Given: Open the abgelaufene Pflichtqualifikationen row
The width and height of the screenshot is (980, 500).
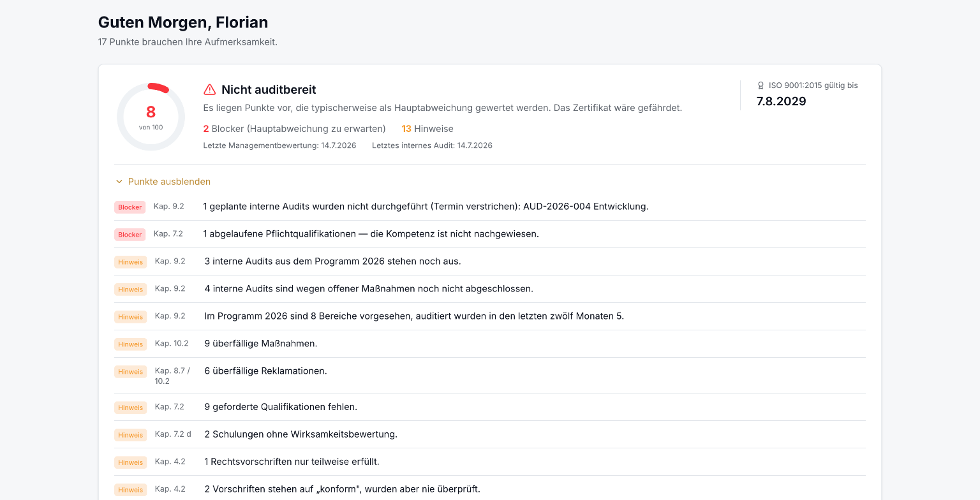Looking at the screenshot, I should [490, 234].
